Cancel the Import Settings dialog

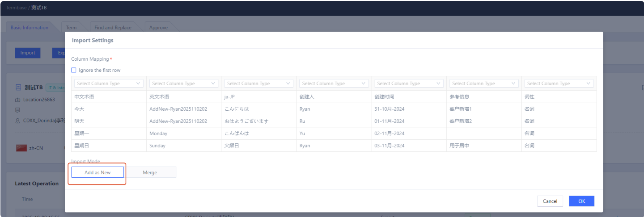(x=550, y=201)
